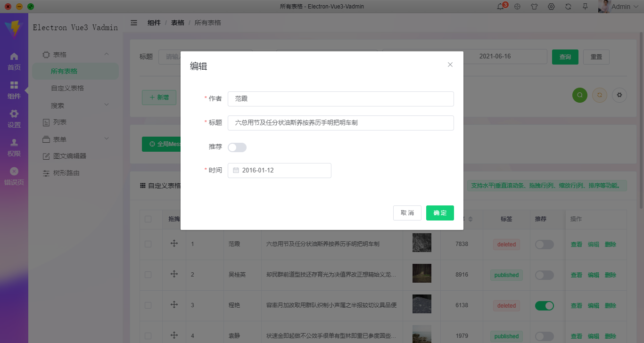This screenshot has height=343, width=644.
Task: Collapse the sidebar via the hamburger icon
Action: click(x=134, y=22)
